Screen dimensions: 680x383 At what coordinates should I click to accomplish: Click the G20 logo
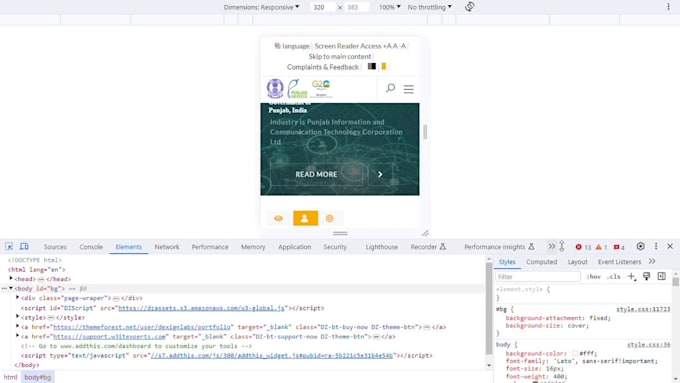[x=321, y=88]
